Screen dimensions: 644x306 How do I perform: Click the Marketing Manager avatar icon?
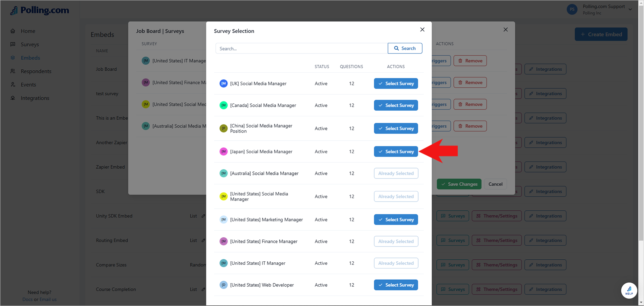pyautogui.click(x=223, y=220)
